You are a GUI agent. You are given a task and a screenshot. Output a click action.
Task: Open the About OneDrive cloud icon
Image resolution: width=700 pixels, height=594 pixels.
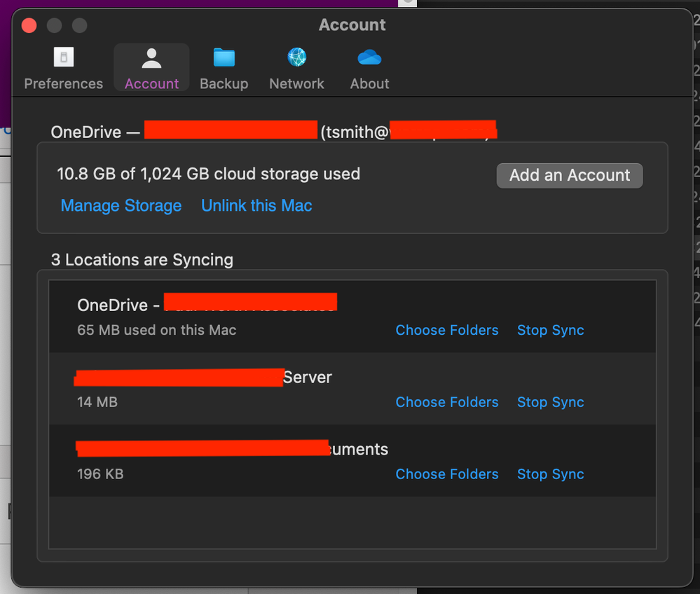tap(370, 57)
